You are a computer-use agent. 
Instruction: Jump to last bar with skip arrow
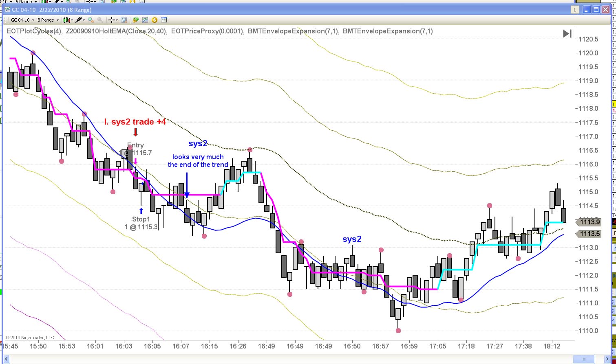567,33
